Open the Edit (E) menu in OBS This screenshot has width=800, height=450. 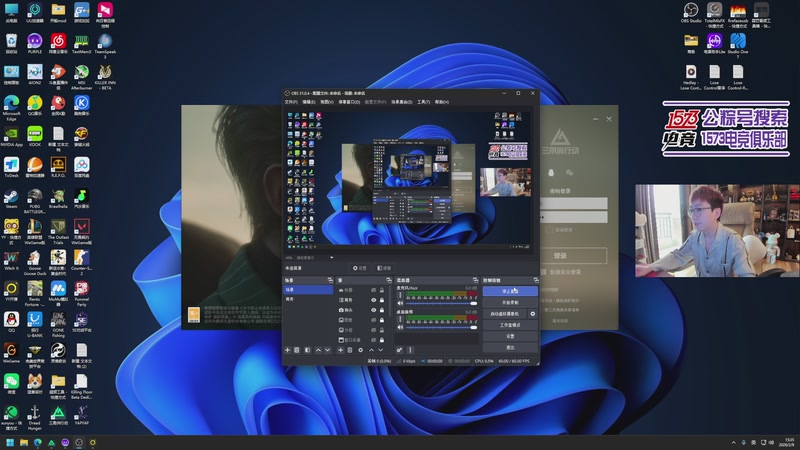(309, 102)
